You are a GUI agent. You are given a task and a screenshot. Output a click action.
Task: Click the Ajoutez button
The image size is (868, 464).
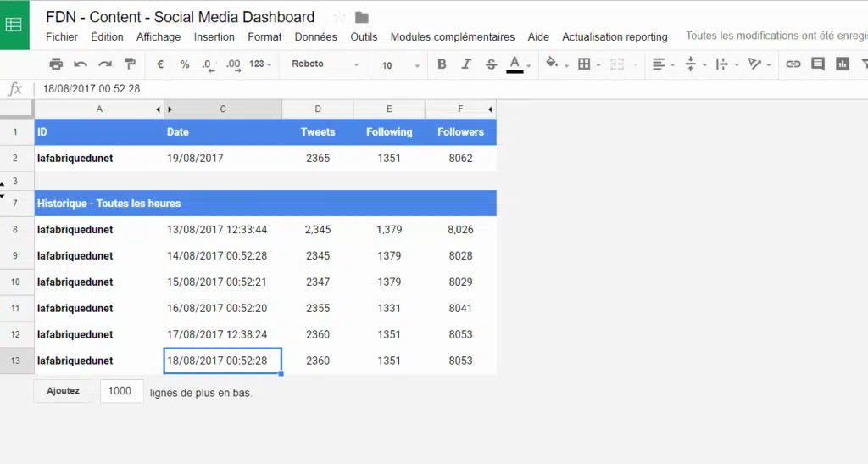pos(63,391)
